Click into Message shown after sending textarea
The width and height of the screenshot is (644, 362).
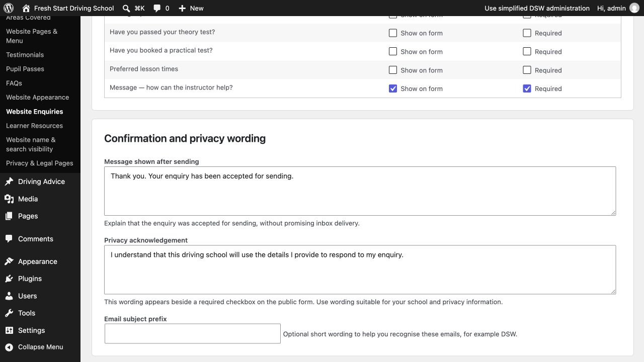pyautogui.click(x=360, y=191)
